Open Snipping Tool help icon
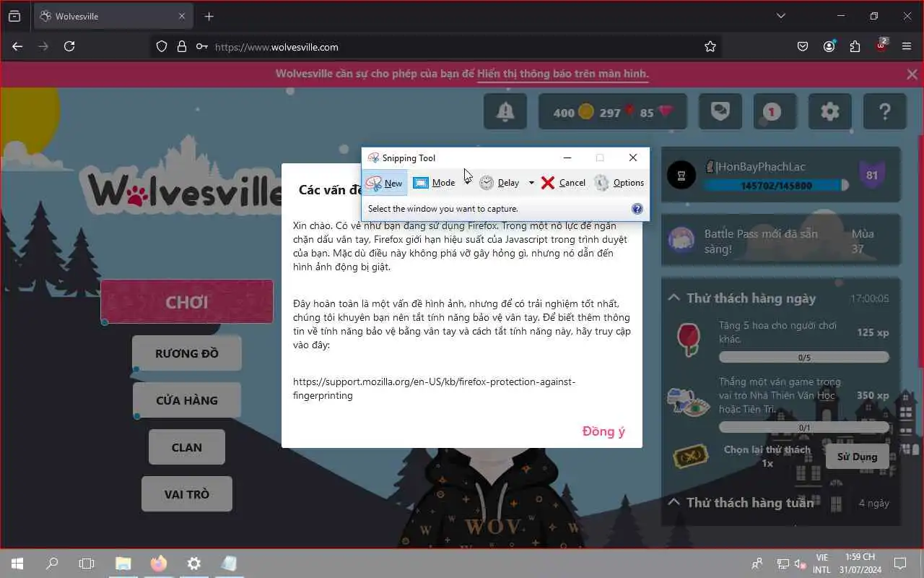Image resolution: width=924 pixels, height=578 pixels. point(637,209)
